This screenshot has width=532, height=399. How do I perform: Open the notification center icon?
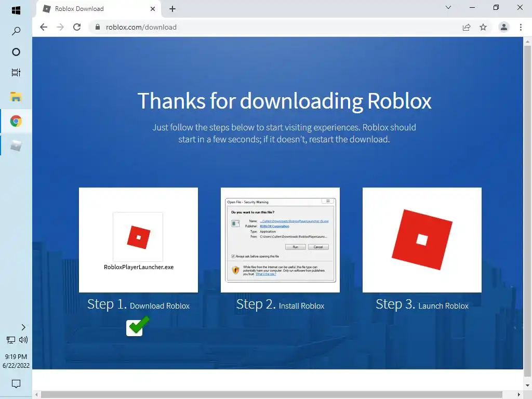pyautogui.click(x=16, y=383)
